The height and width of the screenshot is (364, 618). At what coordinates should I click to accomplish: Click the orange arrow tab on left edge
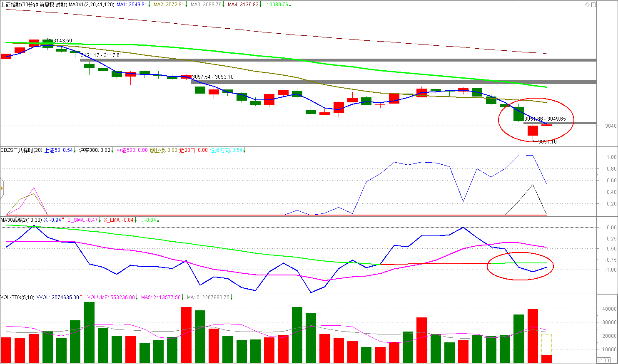pos(2,188)
